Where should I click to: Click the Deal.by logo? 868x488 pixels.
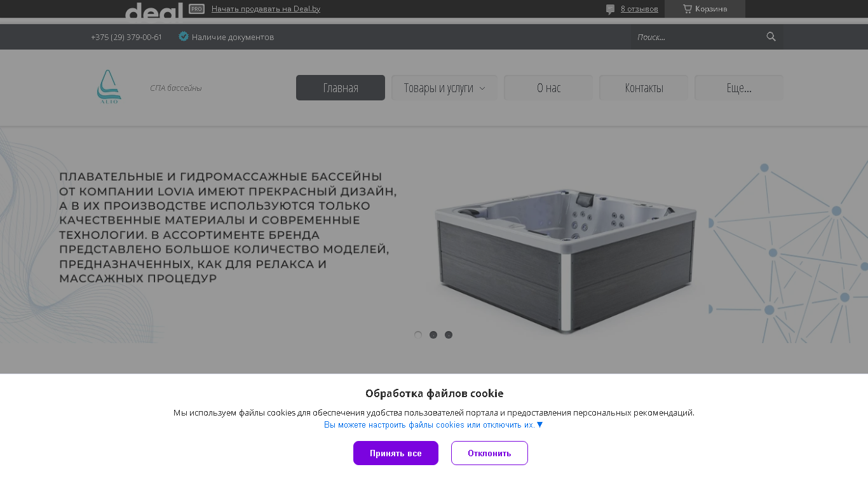154,11
